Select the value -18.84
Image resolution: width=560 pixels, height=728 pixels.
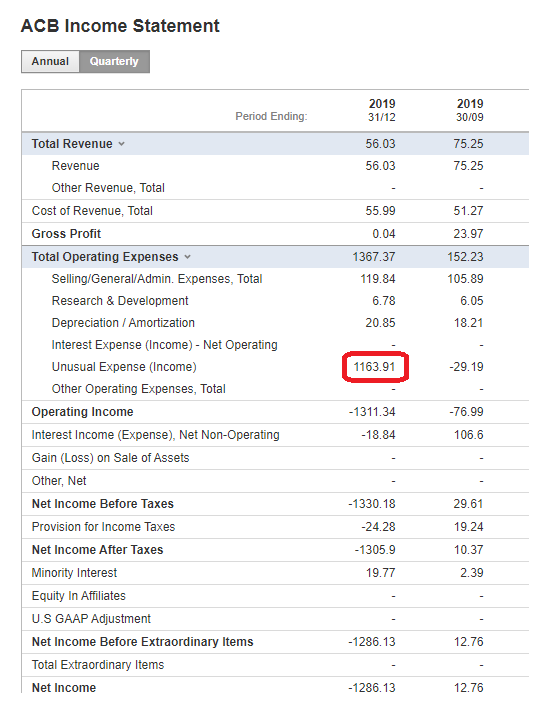378,435
